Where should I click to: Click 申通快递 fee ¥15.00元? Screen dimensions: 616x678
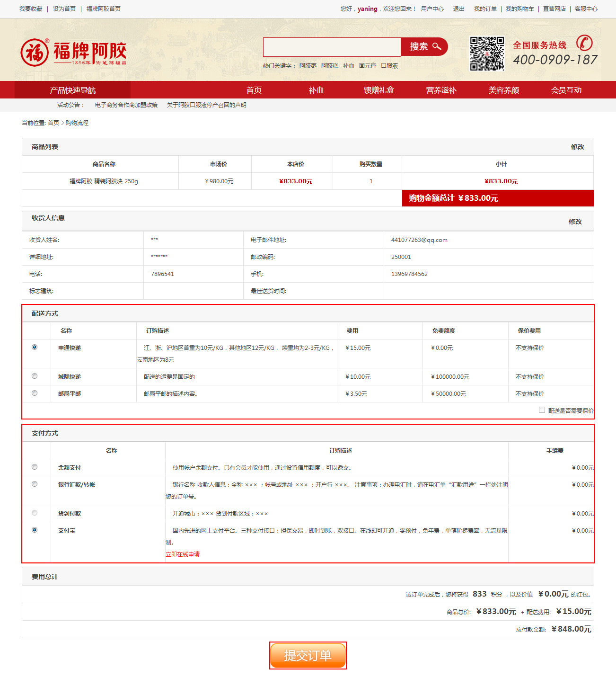click(358, 348)
